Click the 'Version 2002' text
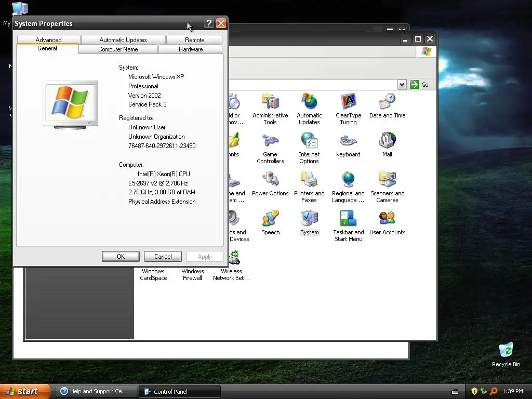This screenshot has width=532, height=399. pyautogui.click(x=144, y=96)
